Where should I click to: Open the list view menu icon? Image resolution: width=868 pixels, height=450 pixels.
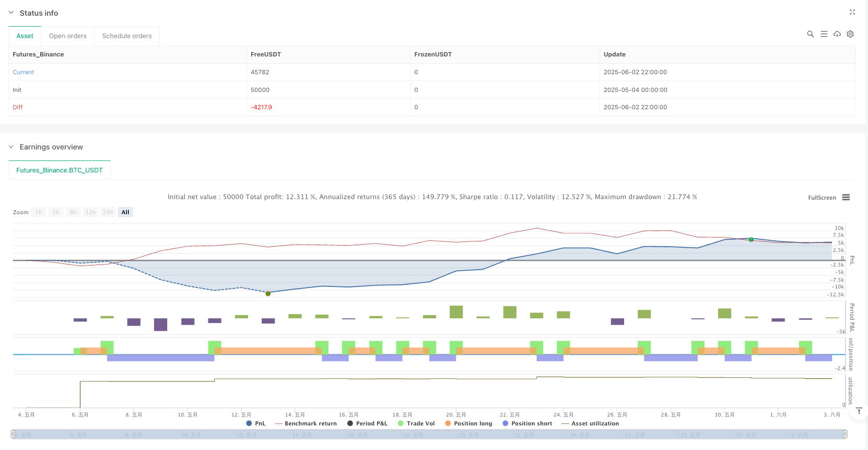pyautogui.click(x=824, y=34)
